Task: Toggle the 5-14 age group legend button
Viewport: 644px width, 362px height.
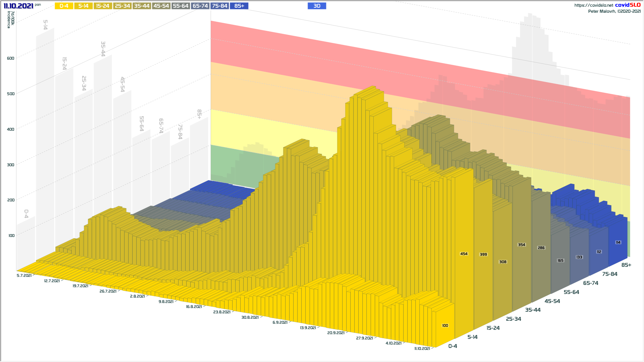Action: pos(83,6)
